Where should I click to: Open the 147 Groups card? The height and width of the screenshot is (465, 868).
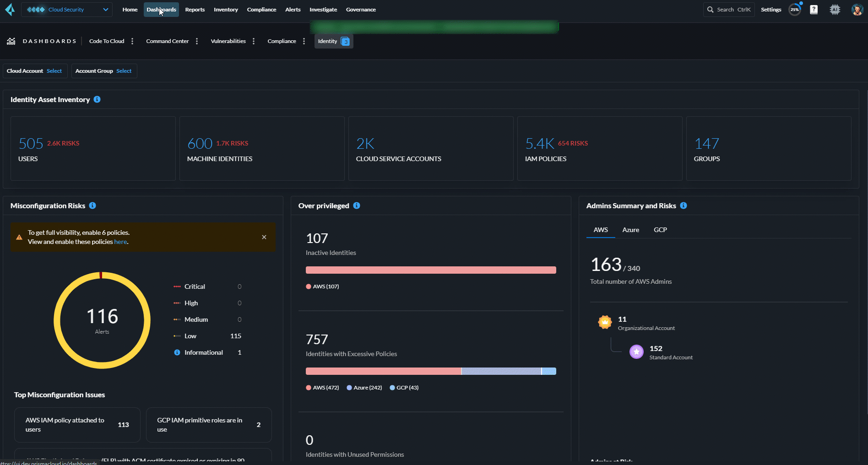click(769, 148)
